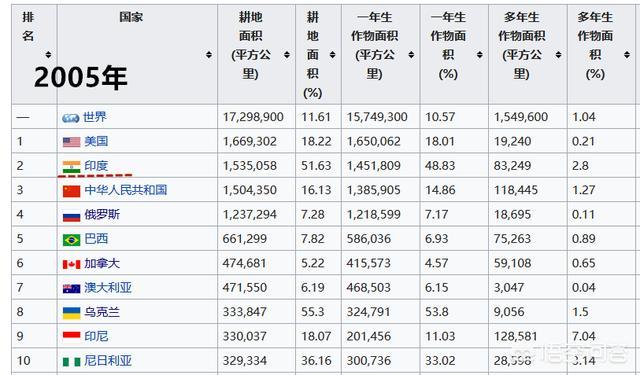Open the 中华人民共和国 country link
Screen dimensions: 640x375
126,190
